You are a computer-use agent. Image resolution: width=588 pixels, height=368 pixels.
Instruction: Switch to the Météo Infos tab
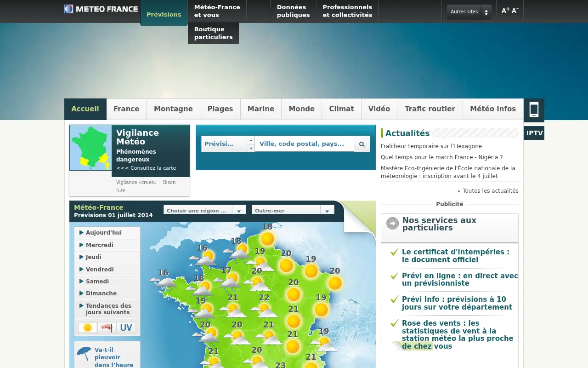[x=493, y=109]
